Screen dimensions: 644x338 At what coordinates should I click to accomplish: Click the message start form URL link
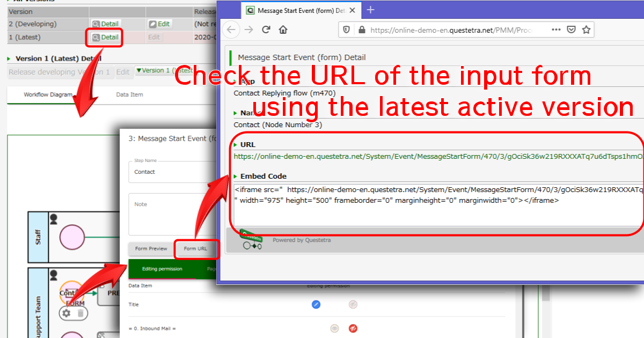(438, 157)
